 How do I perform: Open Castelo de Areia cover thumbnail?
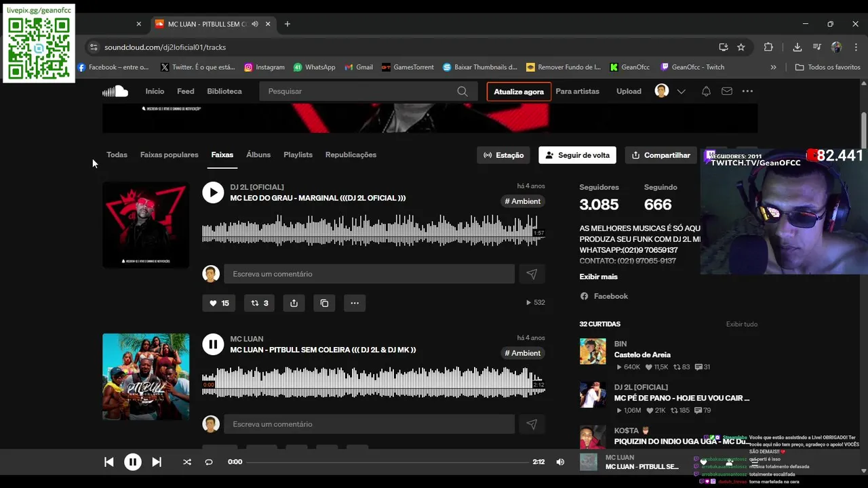pyautogui.click(x=593, y=351)
